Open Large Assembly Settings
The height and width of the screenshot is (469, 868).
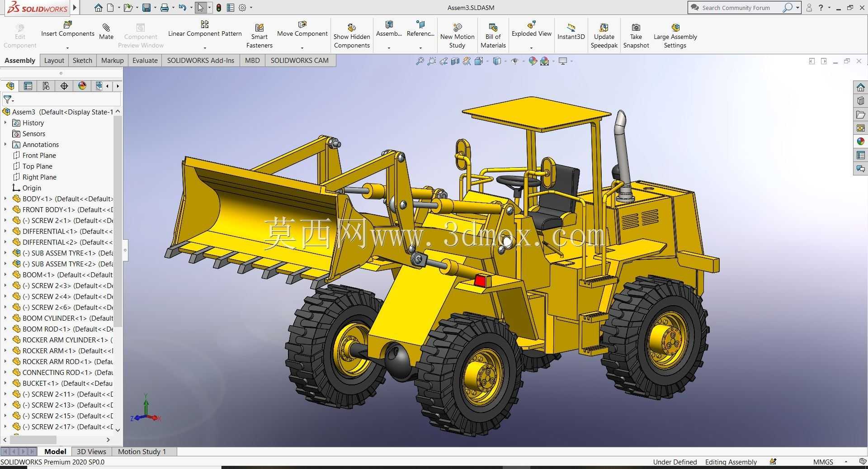point(675,36)
